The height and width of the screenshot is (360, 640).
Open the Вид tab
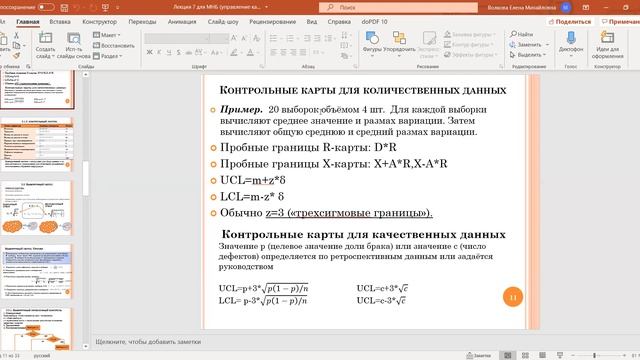(x=311, y=22)
